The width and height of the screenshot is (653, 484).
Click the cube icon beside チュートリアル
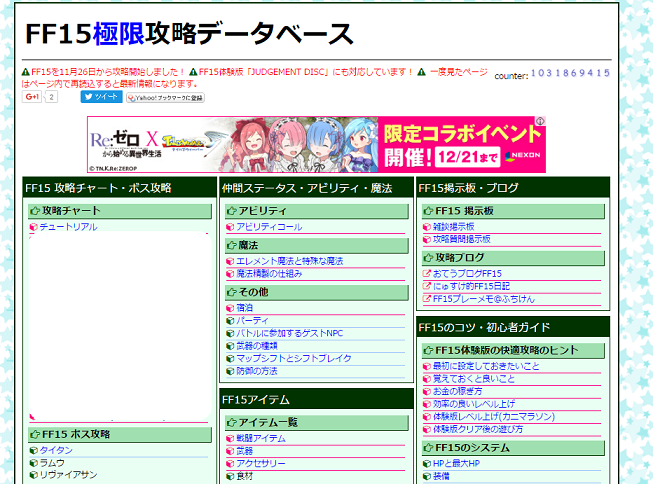[x=34, y=227]
